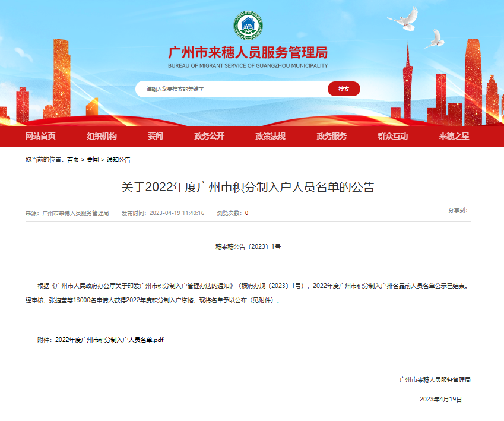Open the 政务公开 section from the navbar
504x421 pixels.
coord(210,136)
